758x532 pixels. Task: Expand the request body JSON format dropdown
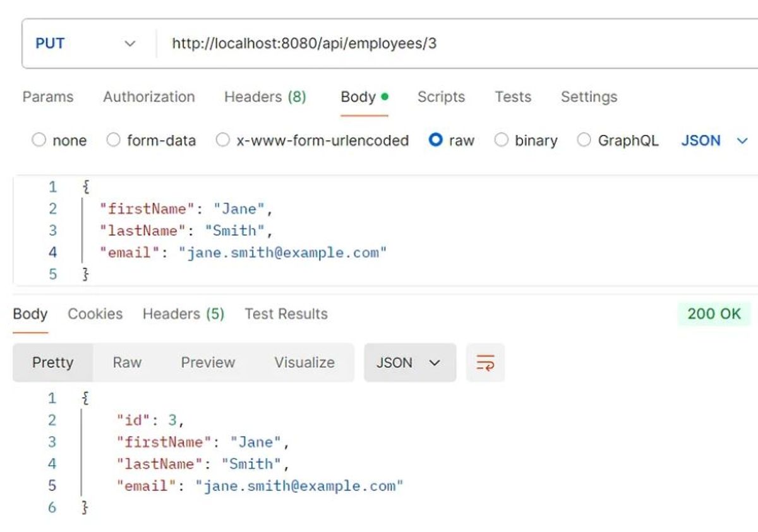tap(714, 141)
